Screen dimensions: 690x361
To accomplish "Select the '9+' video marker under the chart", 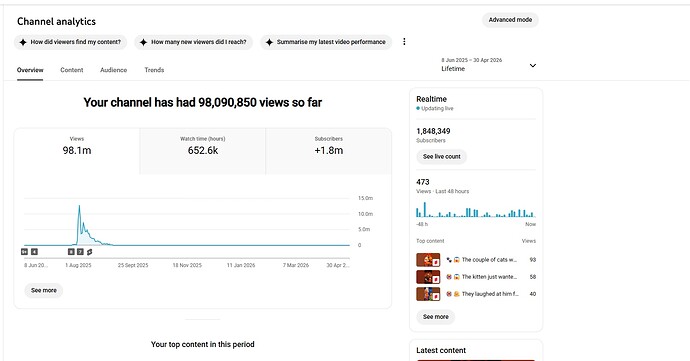I will [x=24, y=252].
